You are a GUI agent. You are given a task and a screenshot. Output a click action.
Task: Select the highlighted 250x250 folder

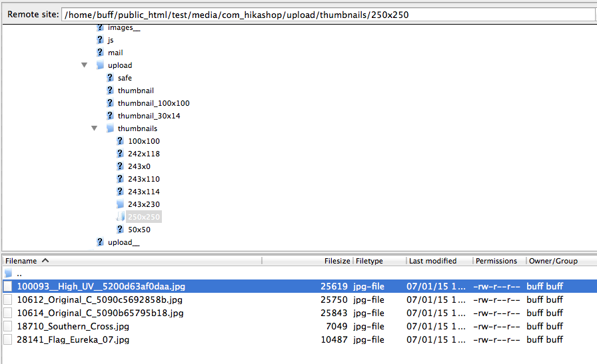[x=144, y=217]
